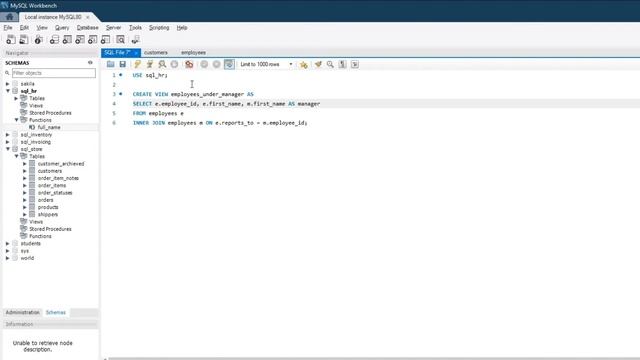
Task: Roll back the current transaction
Action: pos(217,64)
